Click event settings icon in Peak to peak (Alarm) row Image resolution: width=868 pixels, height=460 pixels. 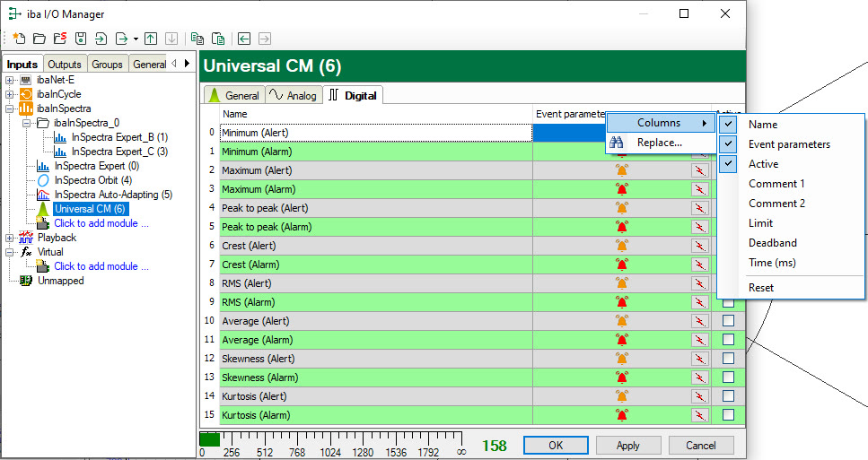[x=700, y=227]
